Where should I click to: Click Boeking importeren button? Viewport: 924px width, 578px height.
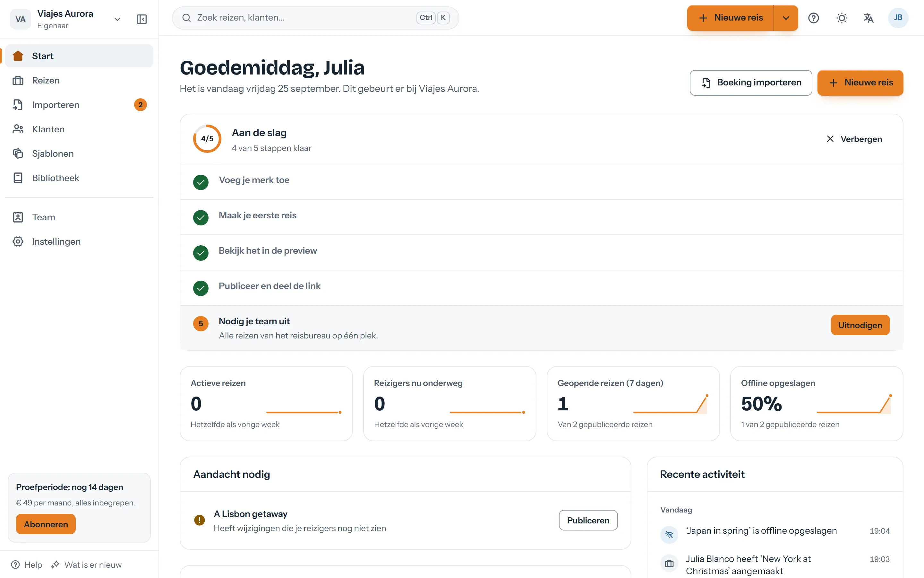pyautogui.click(x=751, y=83)
